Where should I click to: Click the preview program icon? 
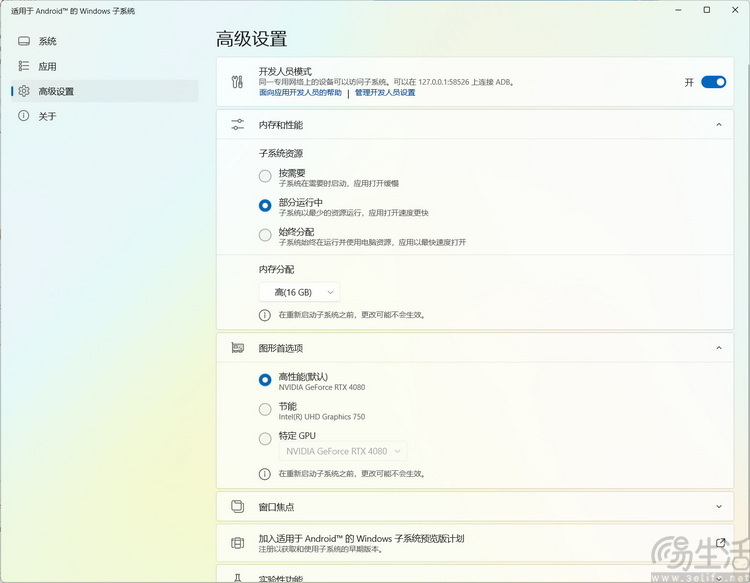[237, 543]
